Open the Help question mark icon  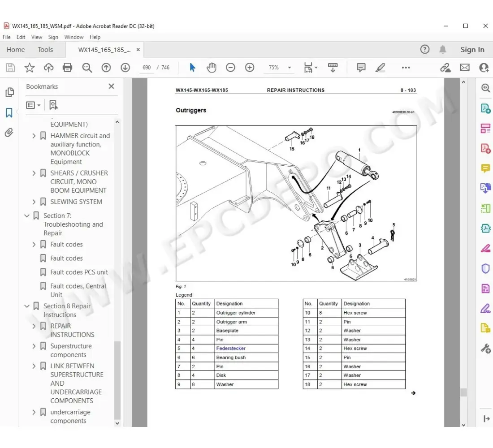click(425, 49)
